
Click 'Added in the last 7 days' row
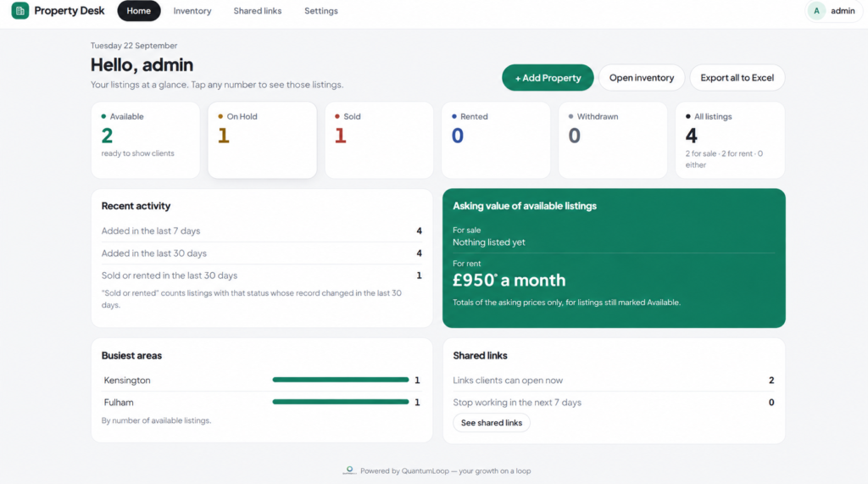click(261, 231)
